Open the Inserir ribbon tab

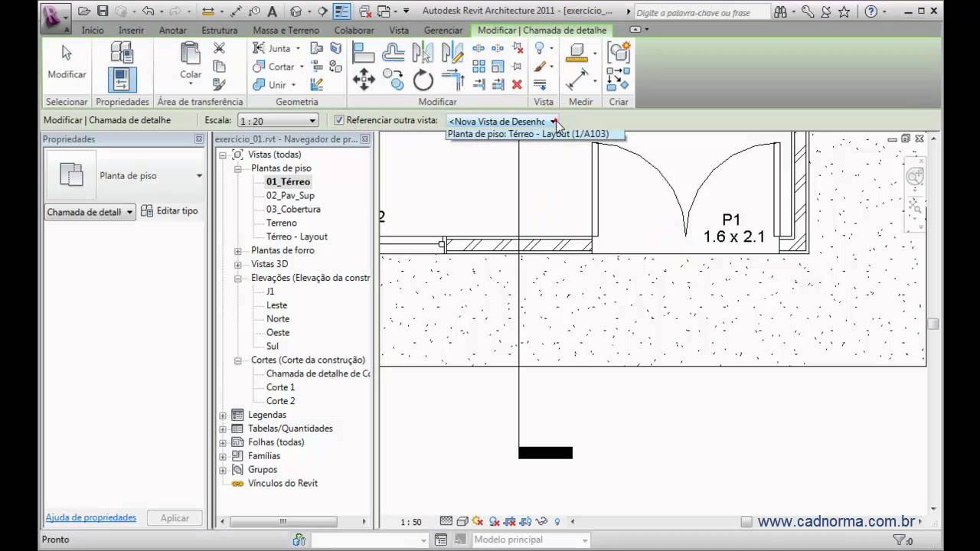click(131, 30)
